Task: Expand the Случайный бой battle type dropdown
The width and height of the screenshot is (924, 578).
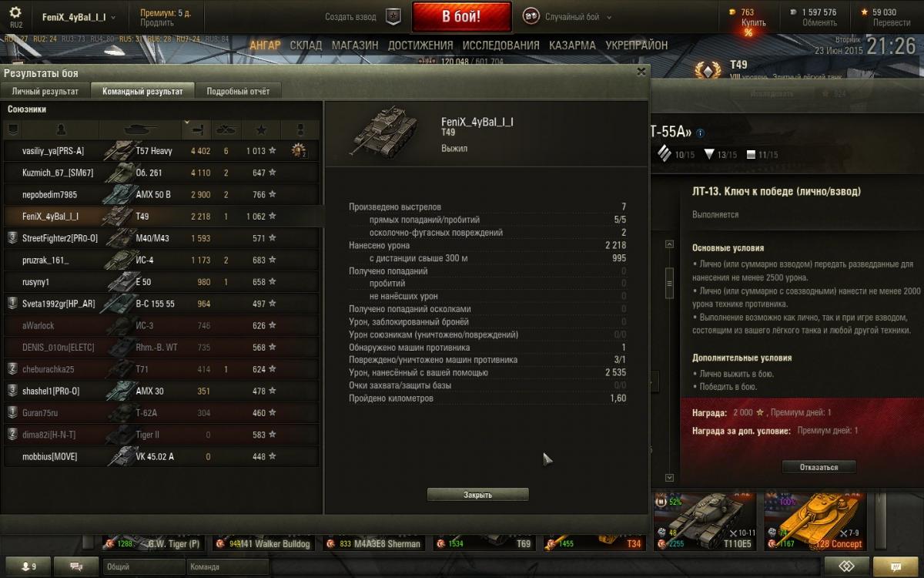Action: pos(567,16)
